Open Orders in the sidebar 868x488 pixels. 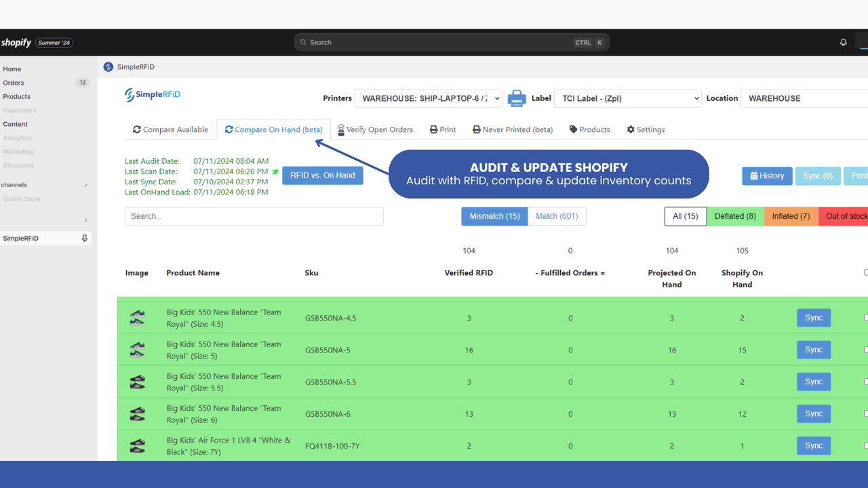tap(14, 83)
